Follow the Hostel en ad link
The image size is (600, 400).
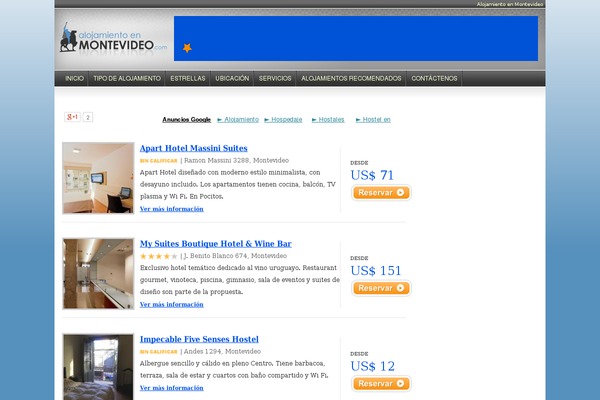tap(373, 119)
